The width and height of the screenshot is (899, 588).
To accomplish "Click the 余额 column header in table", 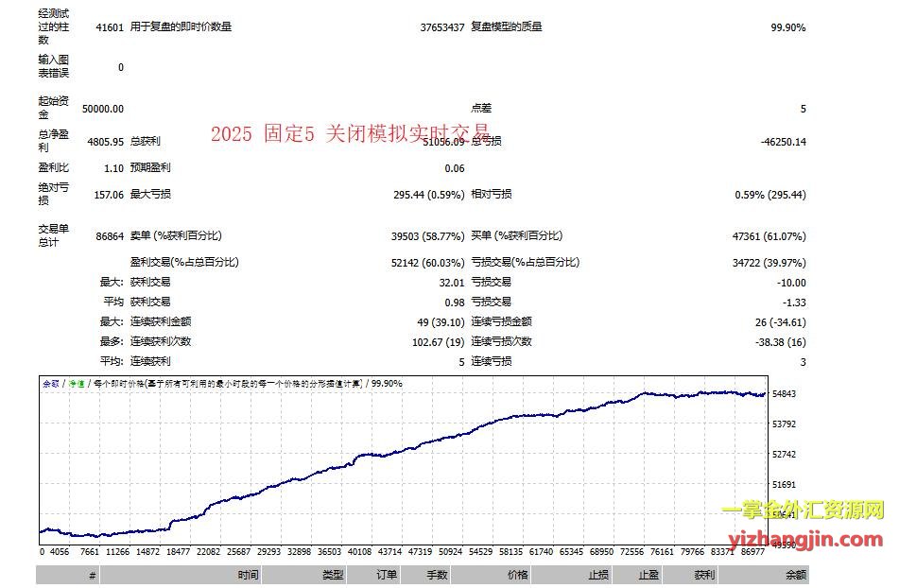I will point(795,575).
